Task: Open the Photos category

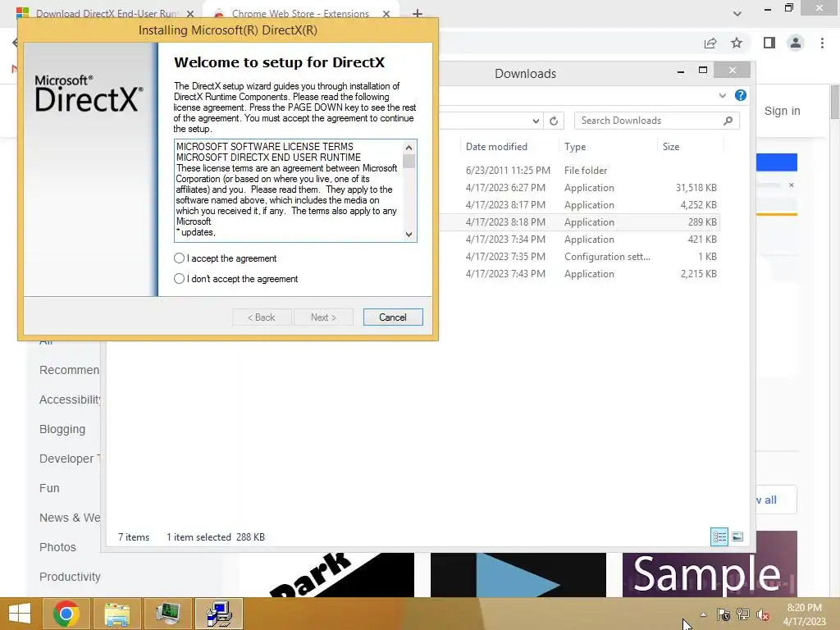Action: click(x=57, y=547)
